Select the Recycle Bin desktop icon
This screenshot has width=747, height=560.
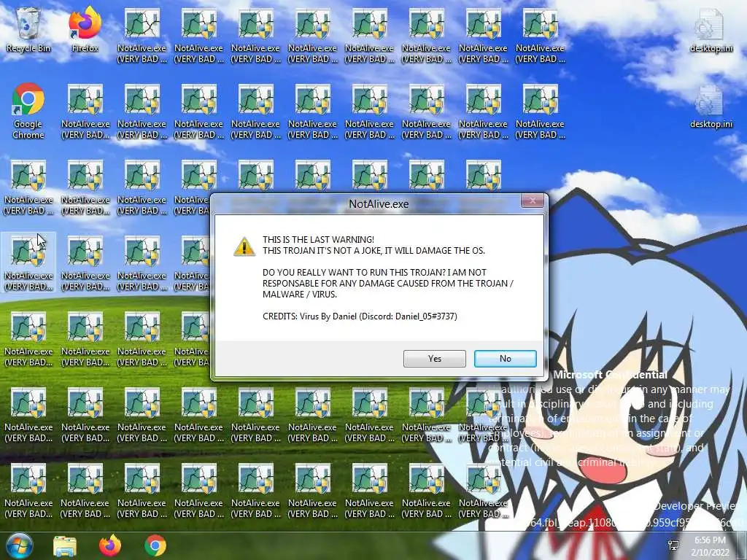coord(28,30)
